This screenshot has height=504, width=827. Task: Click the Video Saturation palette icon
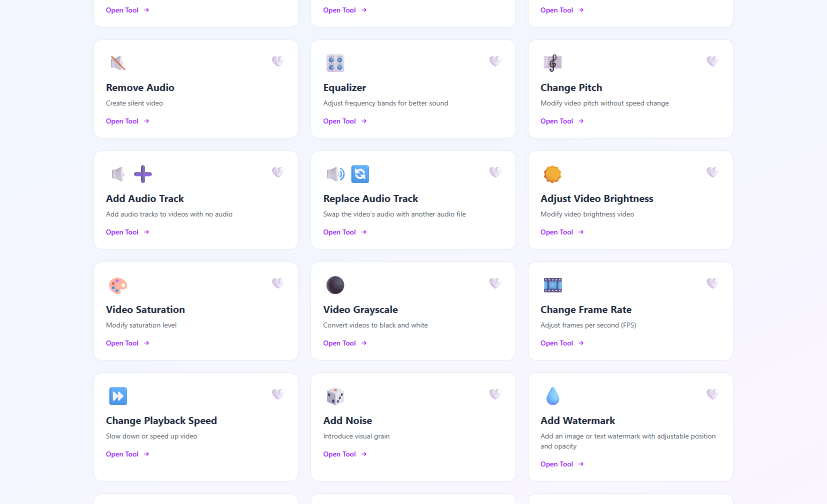pyautogui.click(x=118, y=285)
